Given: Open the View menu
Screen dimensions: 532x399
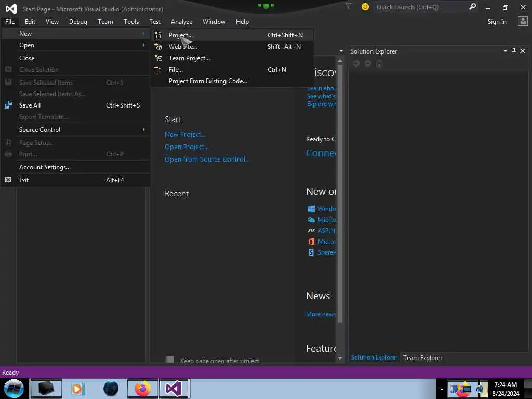Looking at the screenshot, I should (52, 22).
